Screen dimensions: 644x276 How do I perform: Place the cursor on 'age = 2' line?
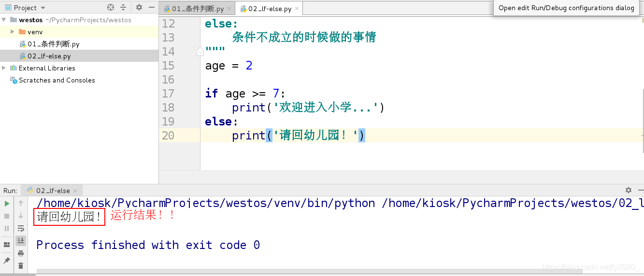pyautogui.click(x=229, y=66)
